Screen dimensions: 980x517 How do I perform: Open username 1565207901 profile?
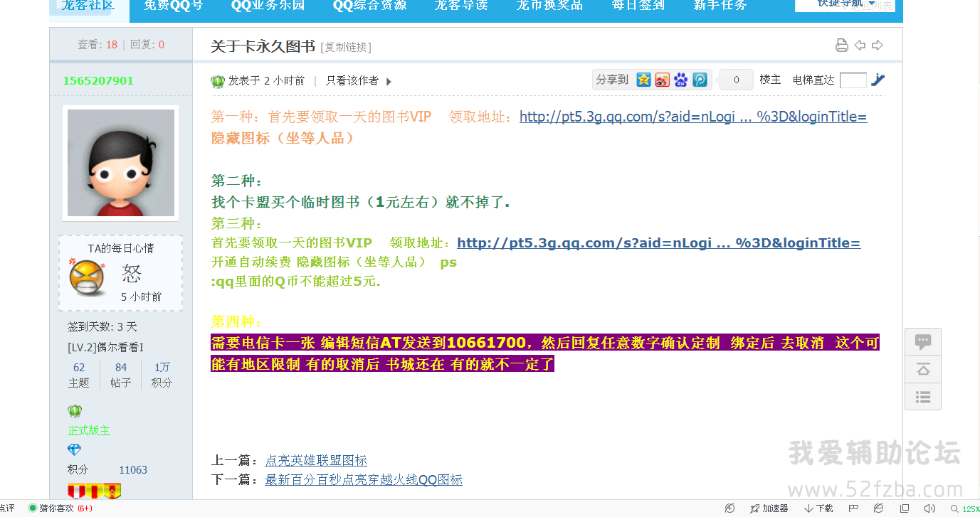[98, 80]
